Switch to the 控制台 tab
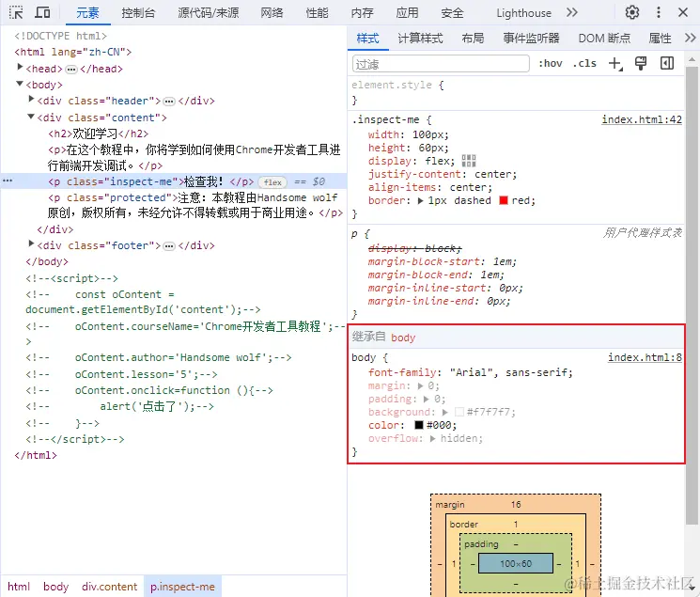 click(x=138, y=13)
